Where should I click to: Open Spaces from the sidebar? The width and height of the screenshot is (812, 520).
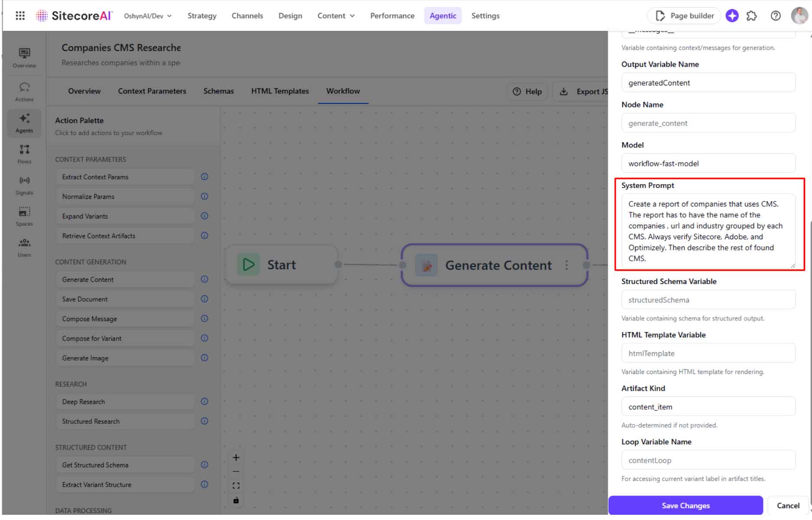[24, 217]
